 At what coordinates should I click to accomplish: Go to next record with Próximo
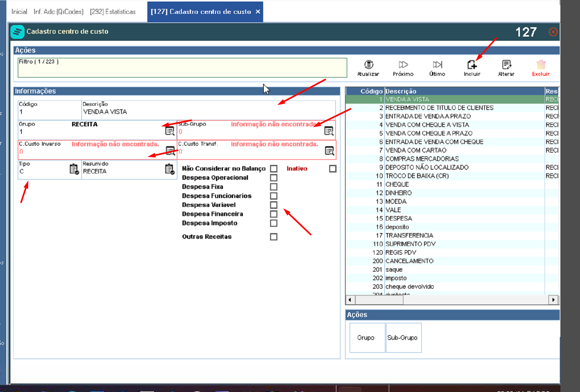tap(403, 65)
